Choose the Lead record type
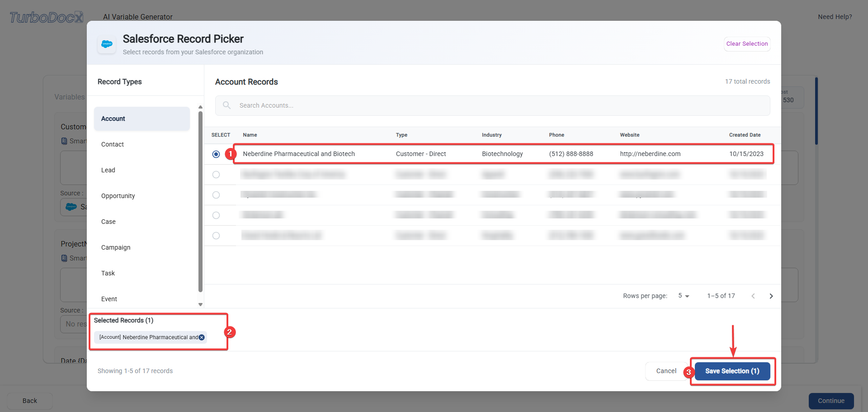Viewport: 868px width, 412px height. [x=142, y=170]
